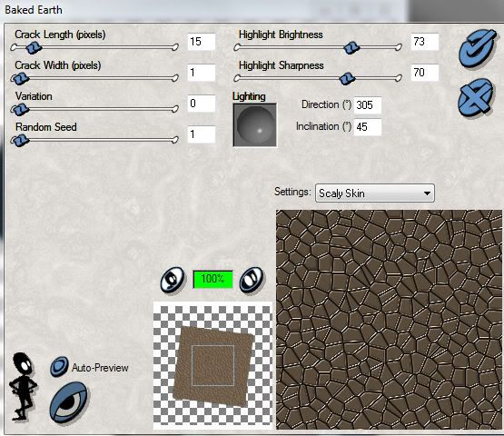The image size is (504, 436).
Task: Click the zoom in magnifier icon
Action: [x=252, y=279]
